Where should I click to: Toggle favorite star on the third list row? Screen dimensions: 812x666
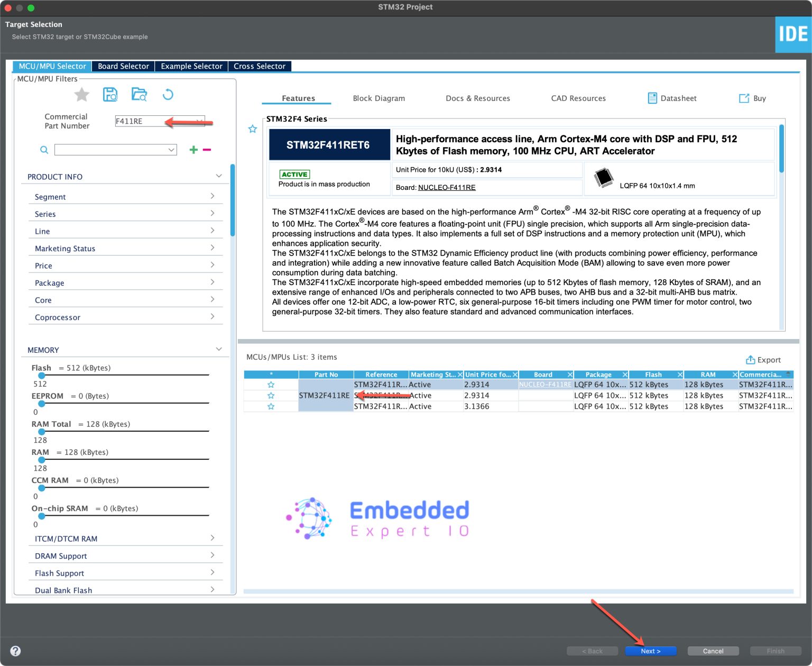[271, 406]
